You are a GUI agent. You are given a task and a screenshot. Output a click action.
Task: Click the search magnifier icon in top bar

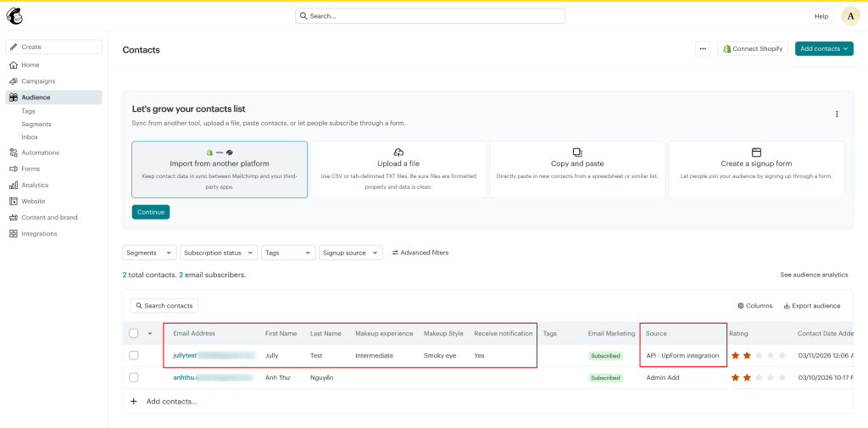tap(303, 16)
